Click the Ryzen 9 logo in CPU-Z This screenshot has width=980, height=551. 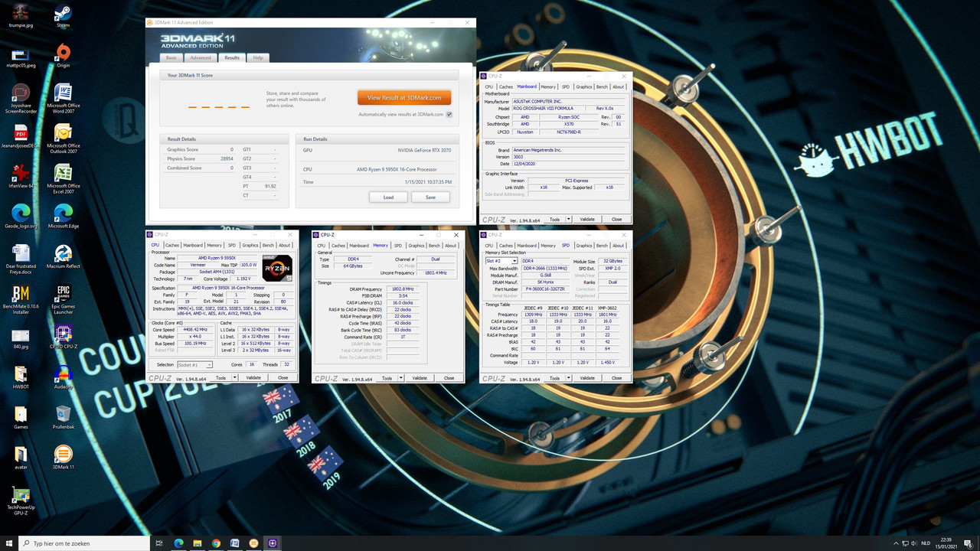[277, 269]
